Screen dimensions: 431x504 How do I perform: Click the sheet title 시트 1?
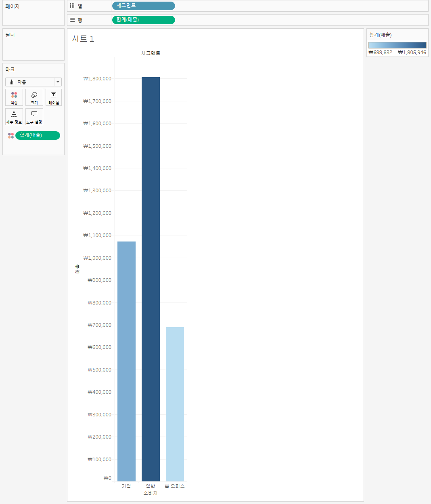pos(83,39)
